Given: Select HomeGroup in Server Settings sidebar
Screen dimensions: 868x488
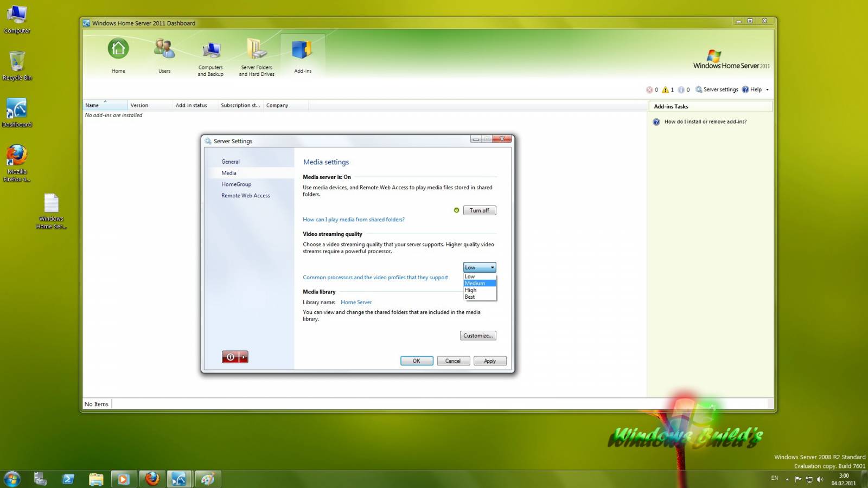Looking at the screenshot, I should tap(236, 184).
